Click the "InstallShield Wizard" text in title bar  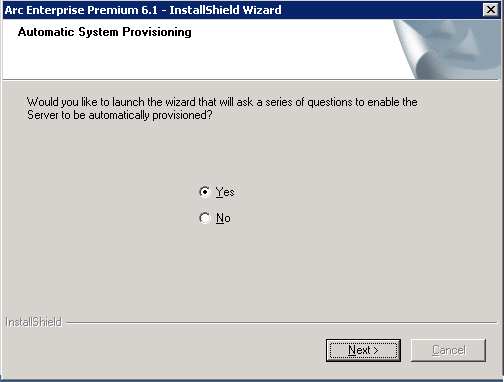(x=225, y=10)
